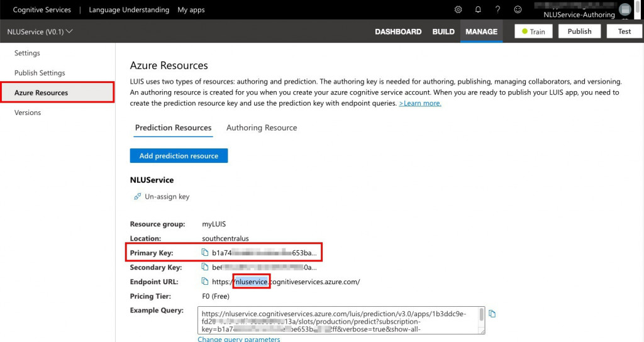Screen dimensions: 644x342
Task: Copy the Endpoint URL
Action: (205, 281)
